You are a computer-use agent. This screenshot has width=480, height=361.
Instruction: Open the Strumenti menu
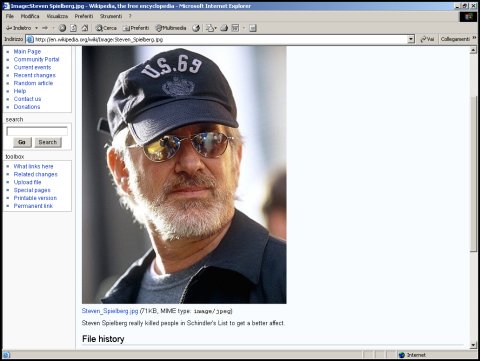click(x=111, y=16)
